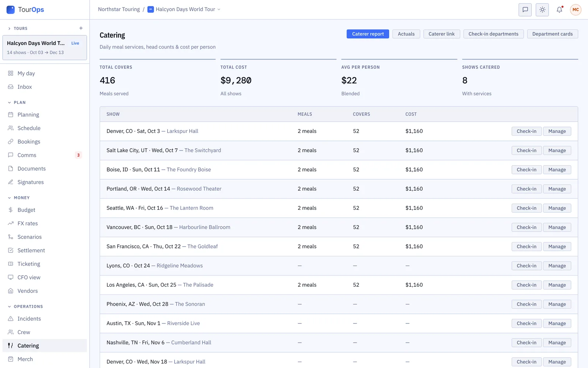Click the FX rates trend icon
Viewport: 588px width, 368px height.
11,223
